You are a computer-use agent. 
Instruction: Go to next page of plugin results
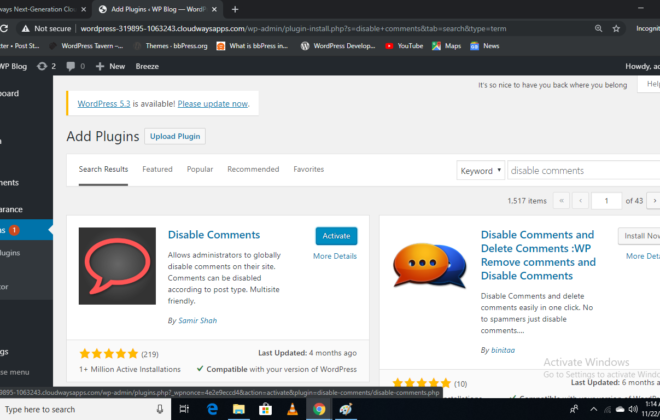[x=654, y=201]
